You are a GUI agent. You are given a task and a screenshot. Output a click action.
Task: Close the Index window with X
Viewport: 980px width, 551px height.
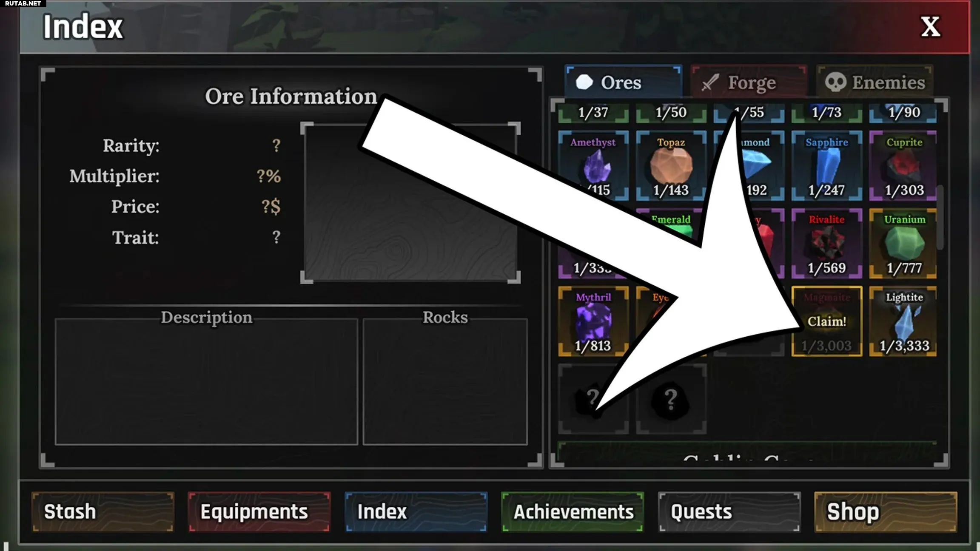[x=930, y=27]
